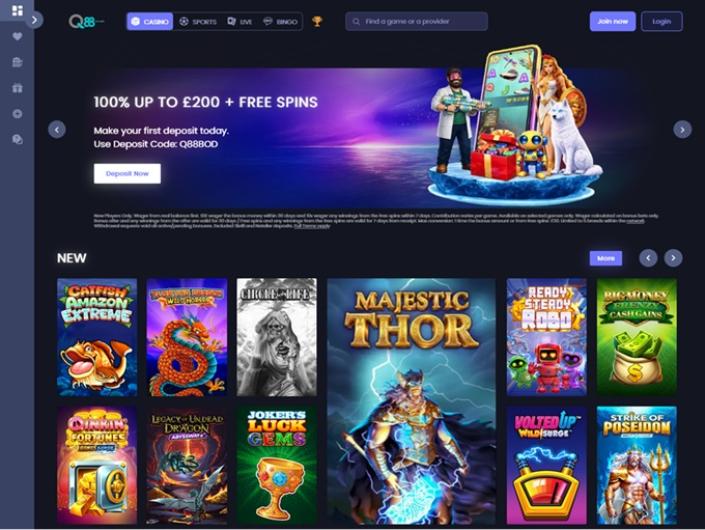Click the Login button
705x530 pixels.
click(x=661, y=21)
